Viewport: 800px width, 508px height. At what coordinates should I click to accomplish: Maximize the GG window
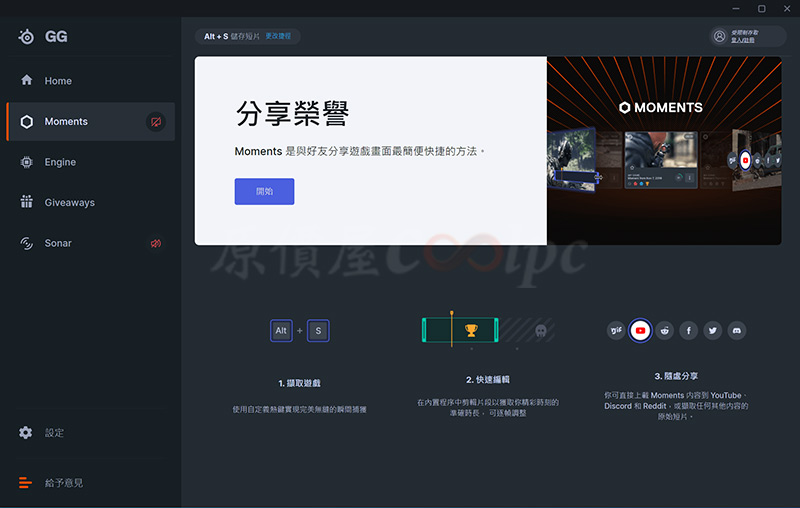pos(762,9)
